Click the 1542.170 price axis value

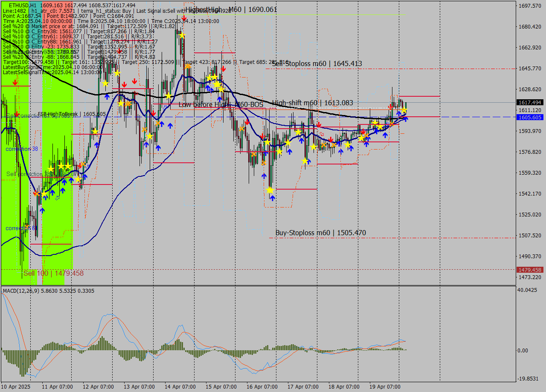[530, 193]
